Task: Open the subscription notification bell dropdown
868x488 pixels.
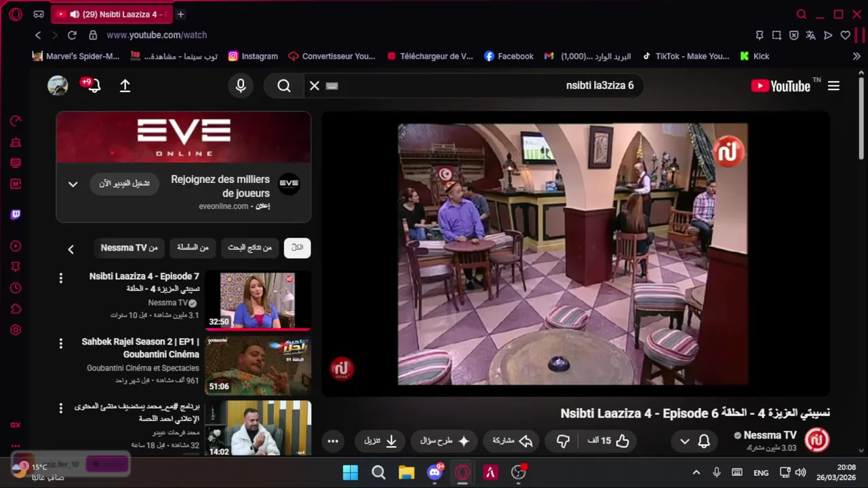Action: (694, 441)
